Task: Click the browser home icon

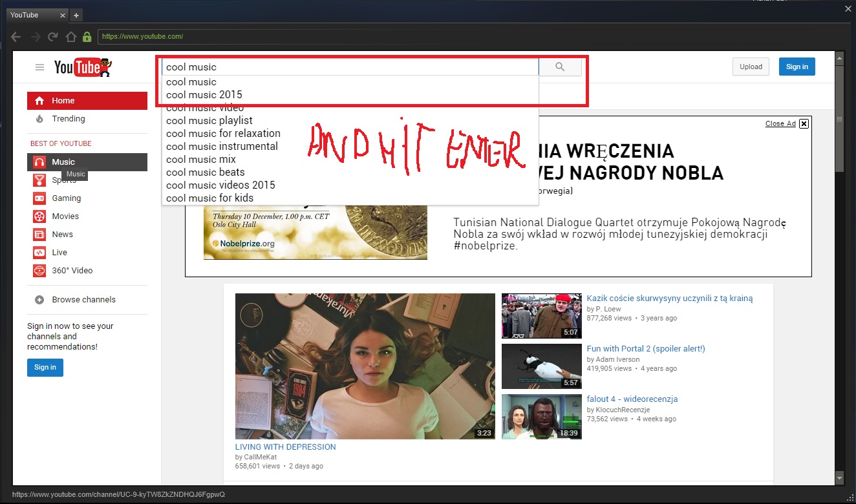Action: 71,37
